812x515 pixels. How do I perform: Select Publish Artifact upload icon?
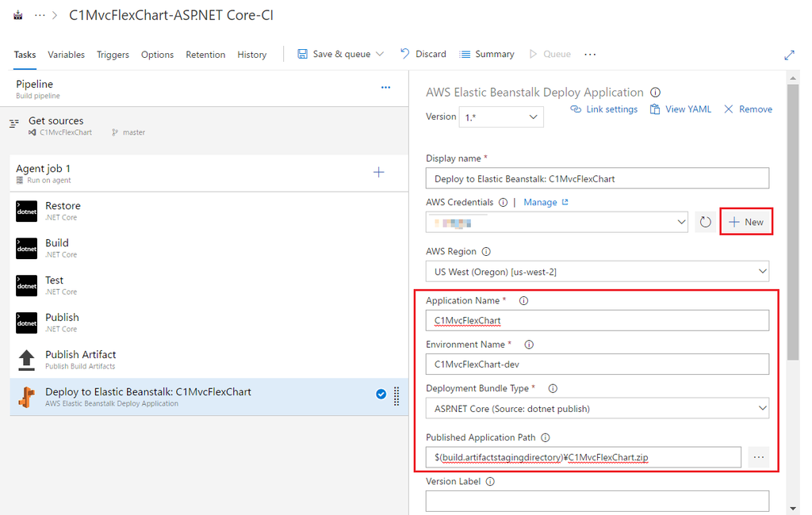[x=26, y=360]
